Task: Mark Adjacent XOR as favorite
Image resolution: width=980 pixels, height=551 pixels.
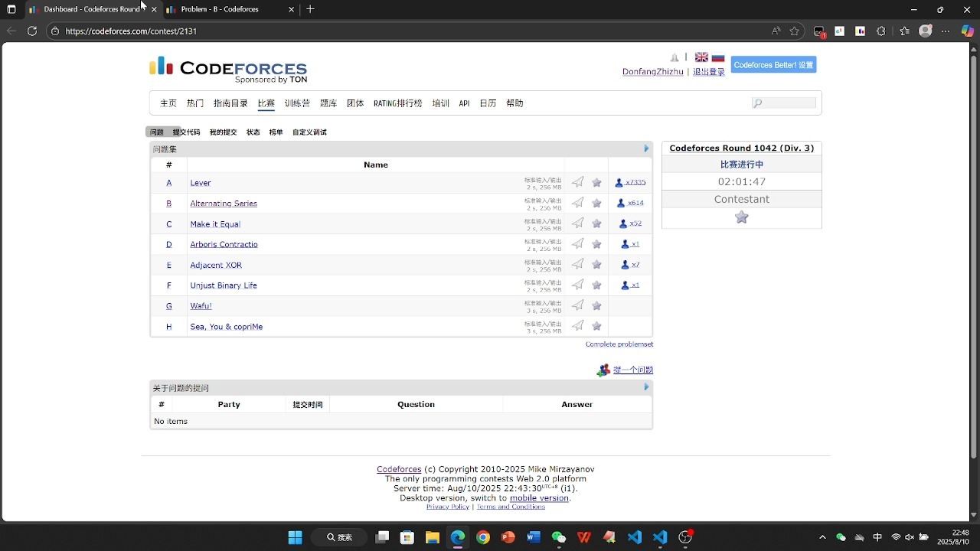Action: (597, 264)
